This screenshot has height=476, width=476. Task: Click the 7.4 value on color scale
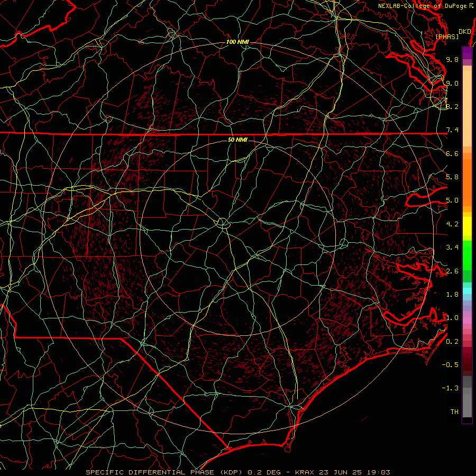(x=452, y=130)
